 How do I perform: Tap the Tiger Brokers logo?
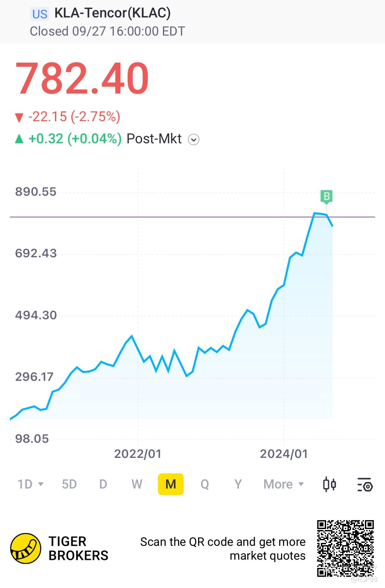tap(26, 548)
